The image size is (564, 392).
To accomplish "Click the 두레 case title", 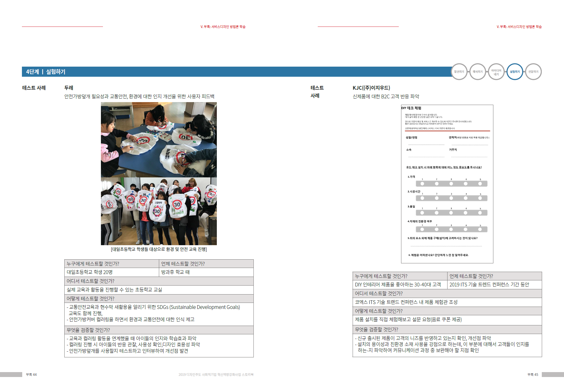I will coord(69,88).
